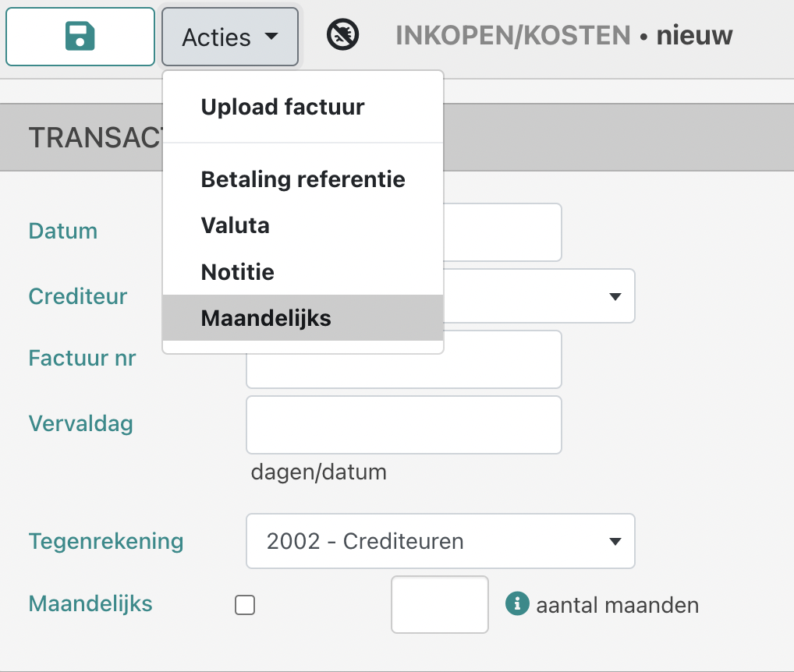This screenshot has width=794, height=672.
Task: Click the prohibition icon next to Acties
Action: tap(342, 34)
